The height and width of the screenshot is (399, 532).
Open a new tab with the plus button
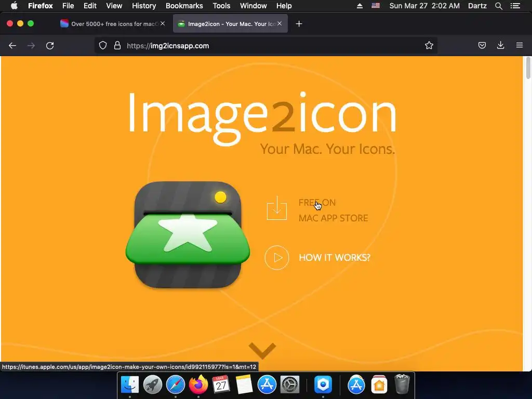click(299, 24)
